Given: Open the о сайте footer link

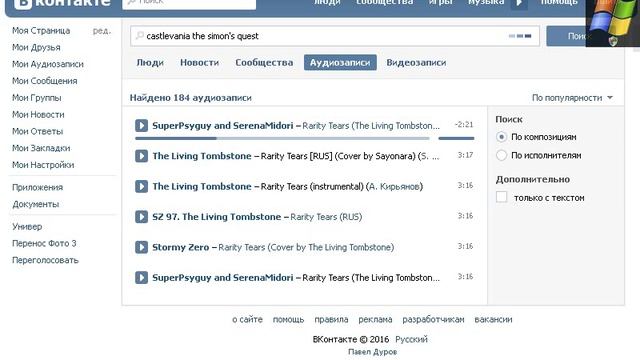Looking at the screenshot, I should (247, 319).
